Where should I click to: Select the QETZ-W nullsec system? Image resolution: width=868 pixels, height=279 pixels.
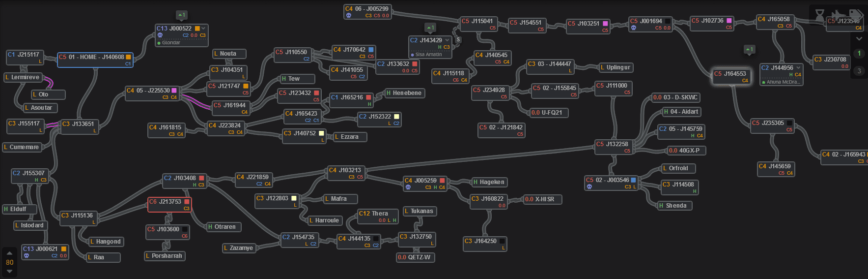tap(416, 257)
